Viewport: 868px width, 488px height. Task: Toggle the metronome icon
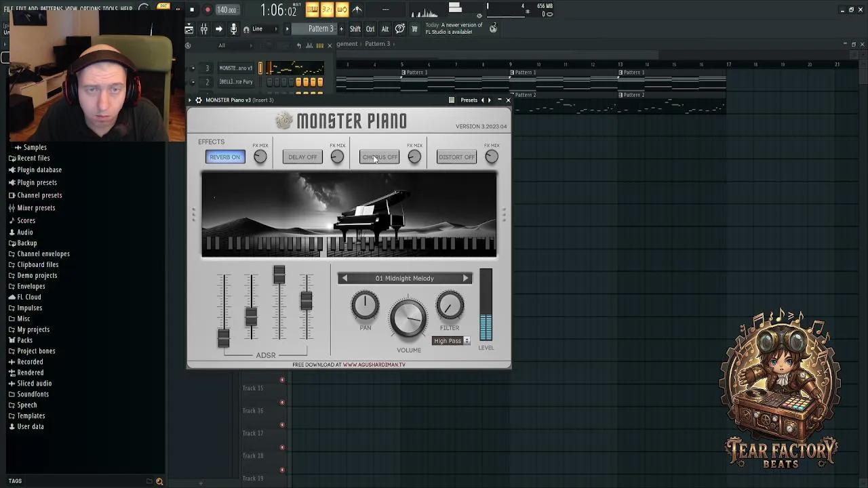coord(357,9)
